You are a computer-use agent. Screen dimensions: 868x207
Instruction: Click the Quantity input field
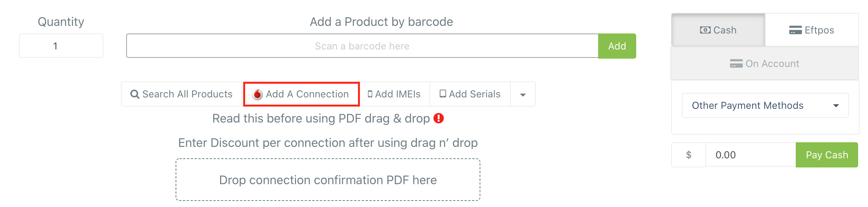pos(61,46)
